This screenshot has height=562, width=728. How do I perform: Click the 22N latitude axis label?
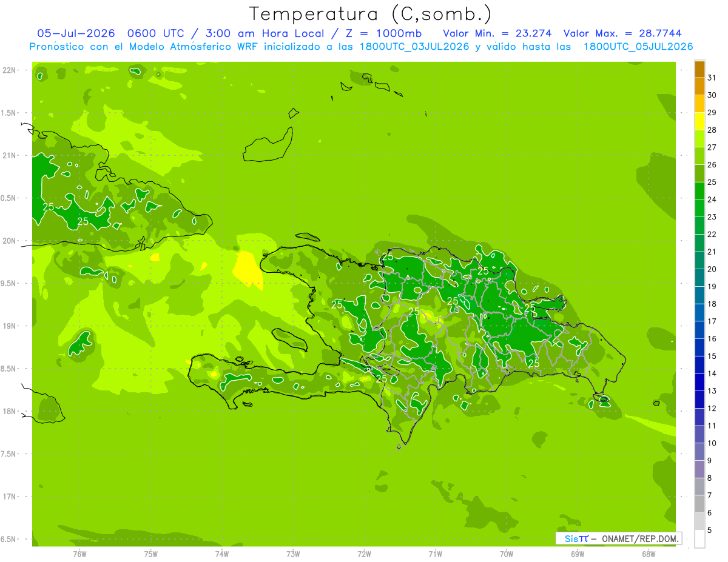pyautogui.click(x=10, y=70)
